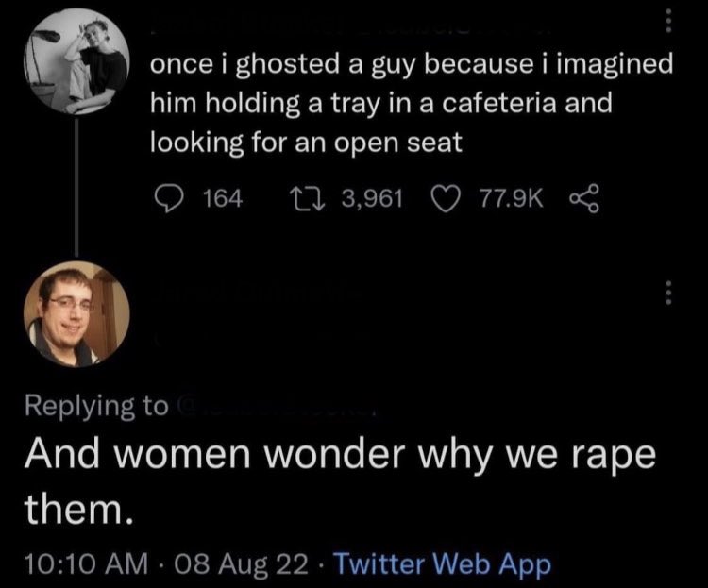Image resolution: width=708 pixels, height=588 pixels.
Task: Click the reply author's round avatar
Action: pyautogui.click(x=74, y=312)
